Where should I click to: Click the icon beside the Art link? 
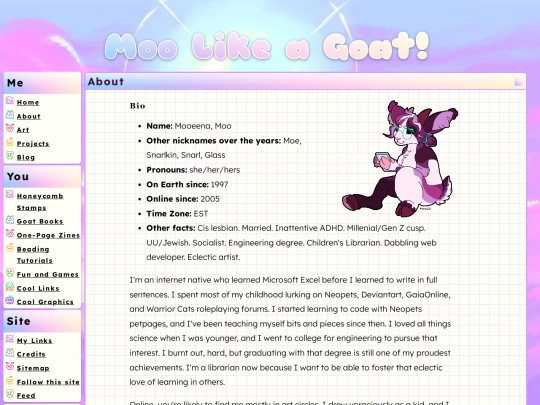[10, 128]
